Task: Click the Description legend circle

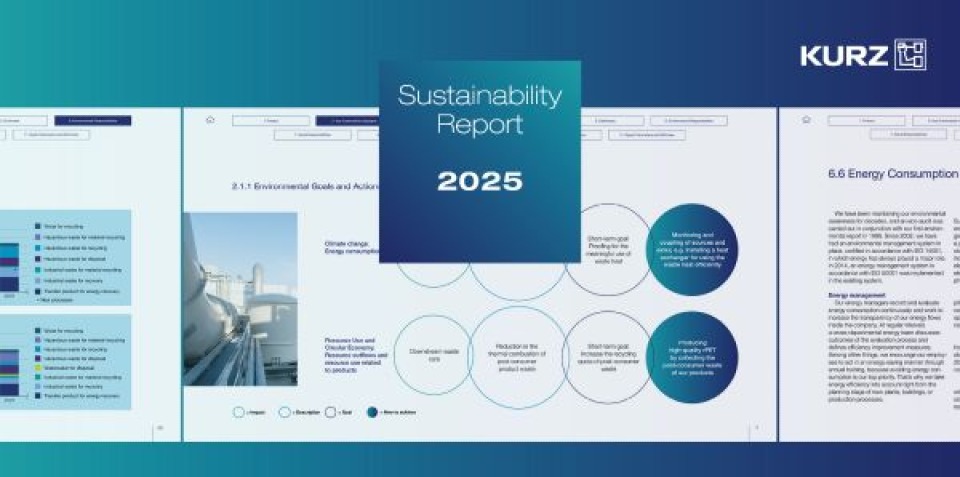Action: point(285,412)
